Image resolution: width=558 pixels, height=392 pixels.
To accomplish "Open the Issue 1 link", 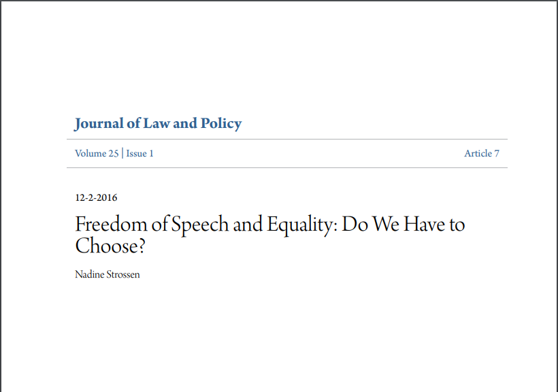I will (x=140, y=153).
